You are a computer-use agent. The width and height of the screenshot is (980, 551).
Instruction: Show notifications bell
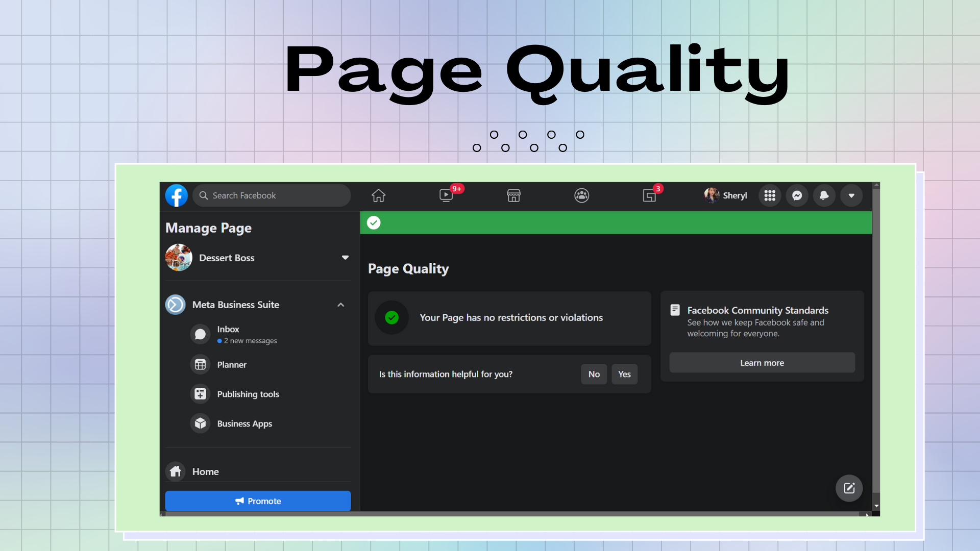click(824, 195)
